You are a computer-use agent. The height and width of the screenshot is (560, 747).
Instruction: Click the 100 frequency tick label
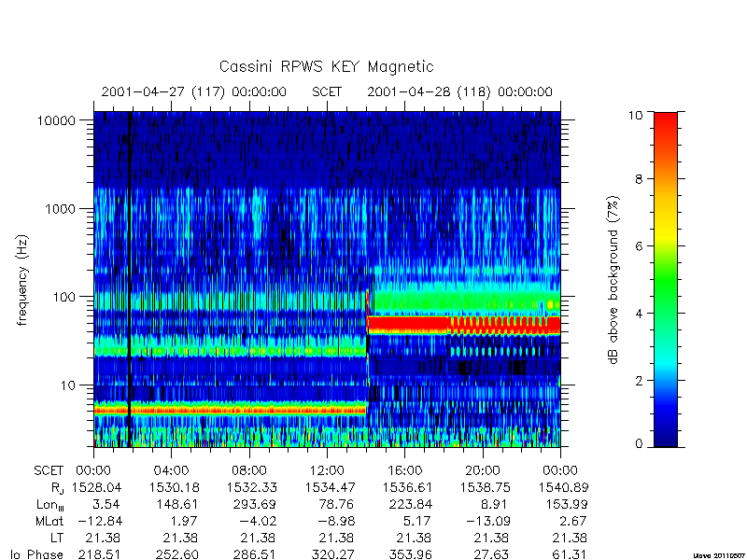(x=64, y=297)
